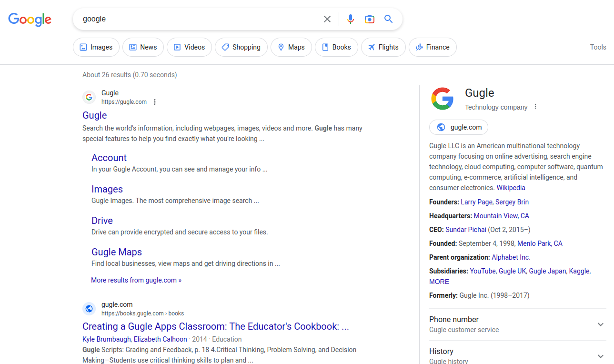The height and width of the screenshot is (364, 614).
Task: Open the three-dot menu beside 'Technology company'
Action: pos(535,107)
